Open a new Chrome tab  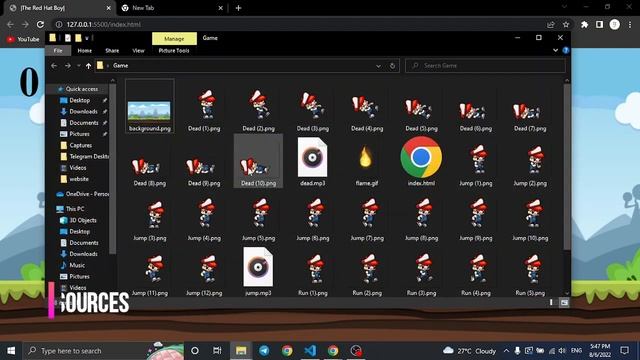238,8
